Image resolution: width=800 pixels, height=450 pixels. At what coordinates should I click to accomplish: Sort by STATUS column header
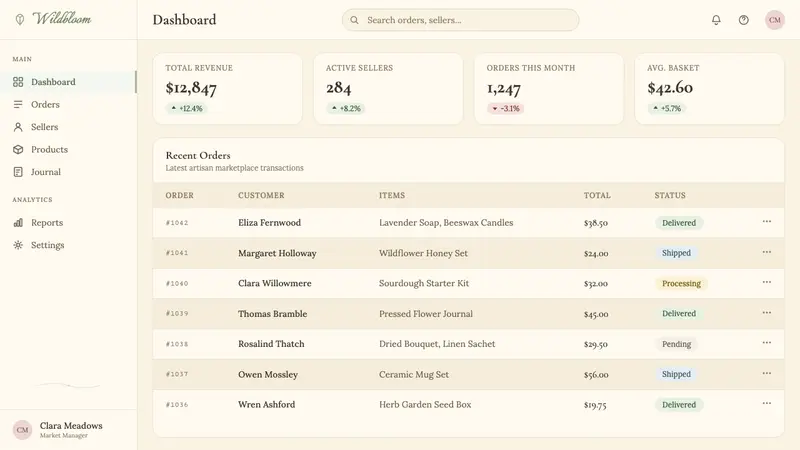click(670, 195)
